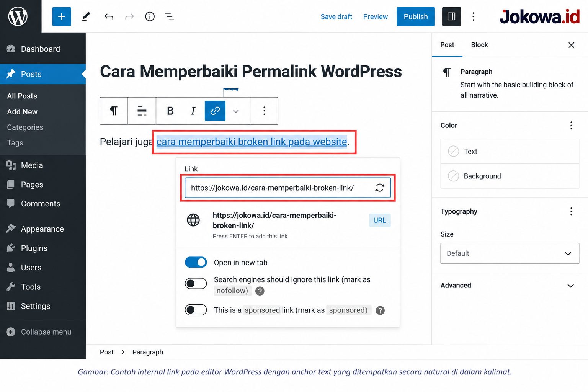Open the more rich text controls dropdown
588x392 pixels.
(x=236, y=111)
